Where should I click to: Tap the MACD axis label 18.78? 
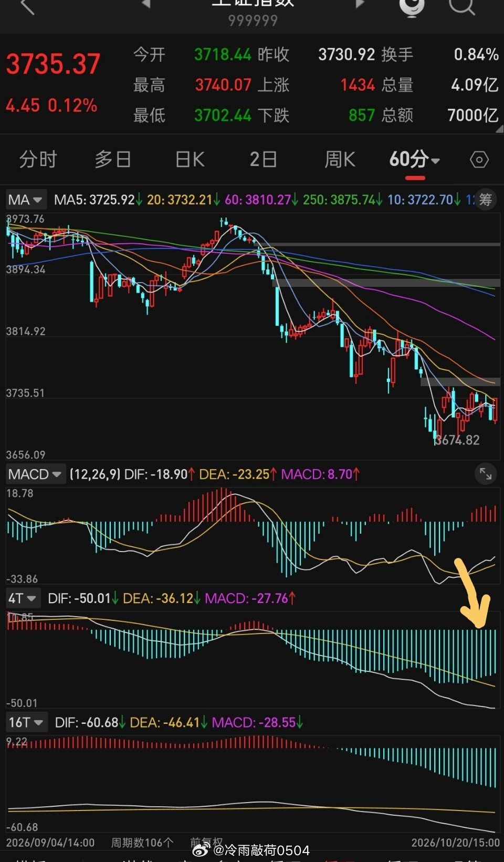pyautogui.click(x=20, y=493)
